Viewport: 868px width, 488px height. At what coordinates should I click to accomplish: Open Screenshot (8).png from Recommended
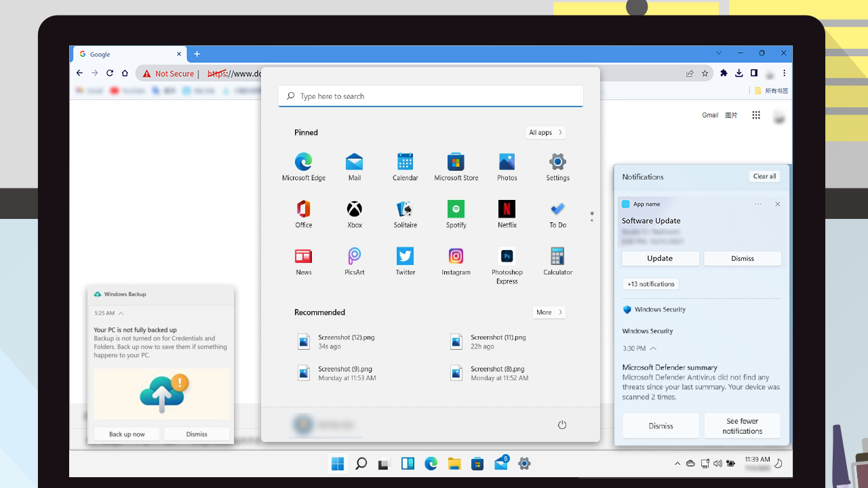(489, 373)
